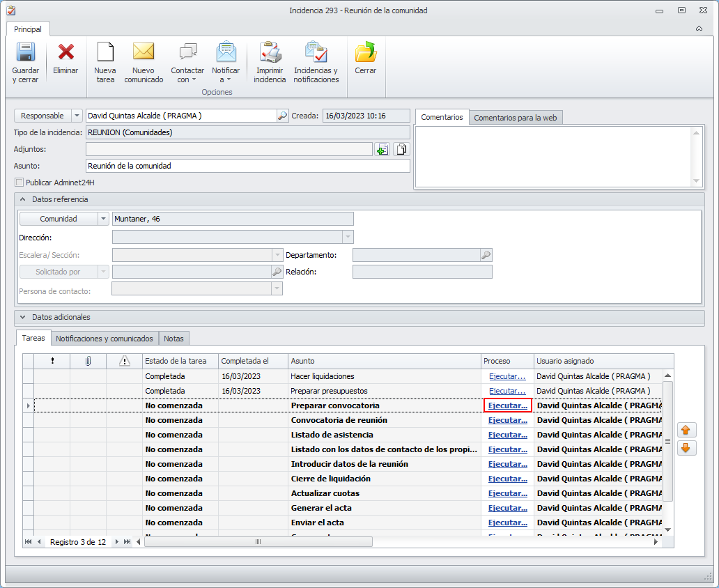Move task up with orange arrow
Screen dimensions: 719x588
(x=686, y=431)
